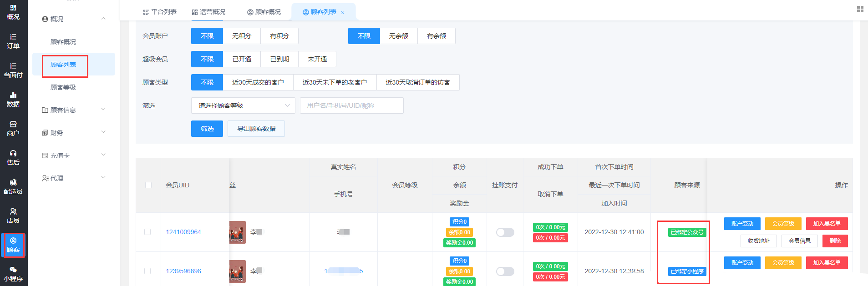
Task: Click the 导出顾客数据 export button
Action: pos(256,129)
